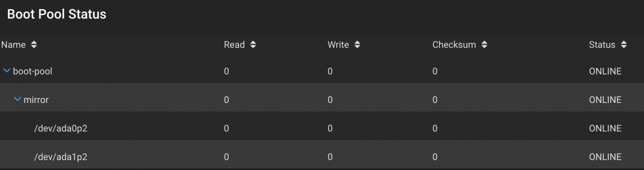Click the Name column header
Image resolution: width=644 pixels, height=170 pixels.
(13, 45)
